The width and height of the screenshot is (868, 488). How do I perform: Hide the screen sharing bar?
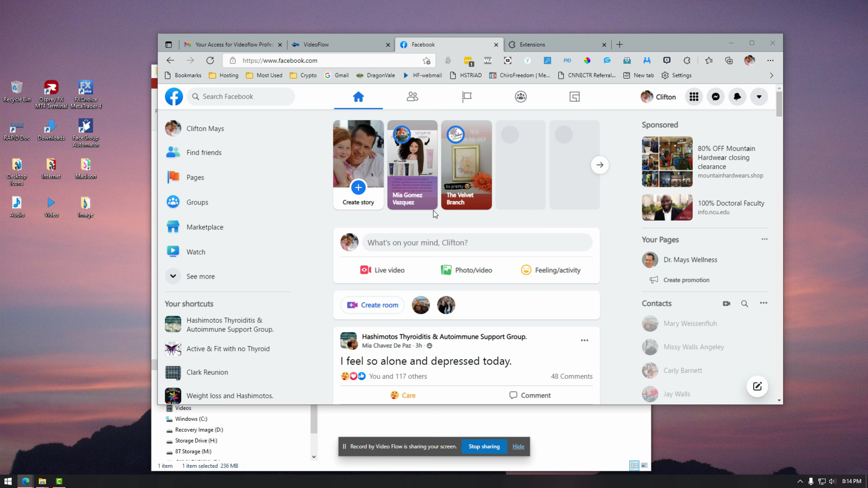(x=518, y=447)
